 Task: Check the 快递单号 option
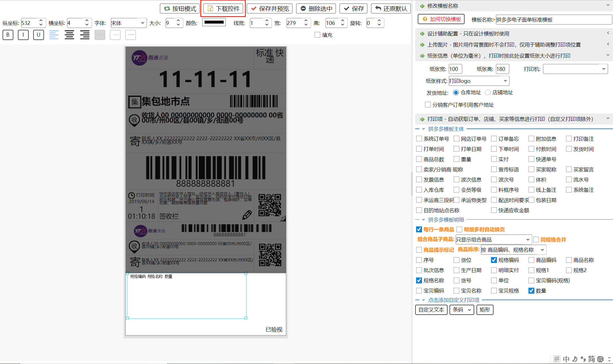click(x=531, y=159)
